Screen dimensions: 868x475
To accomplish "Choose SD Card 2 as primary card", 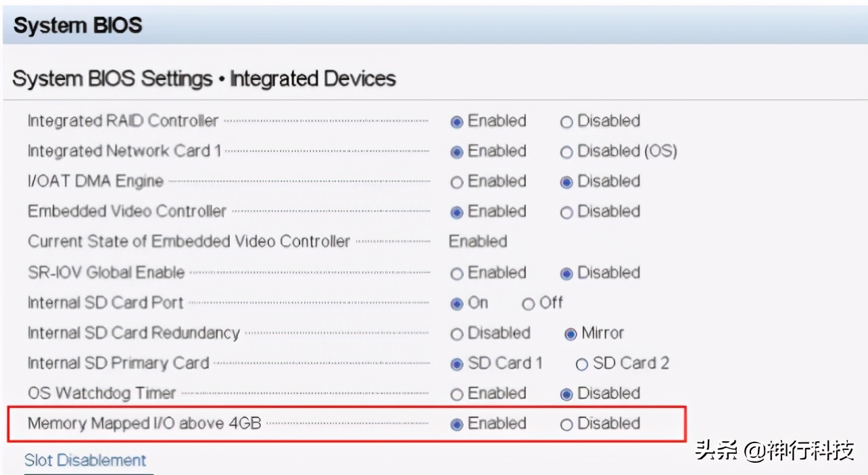I will (581, 364).
